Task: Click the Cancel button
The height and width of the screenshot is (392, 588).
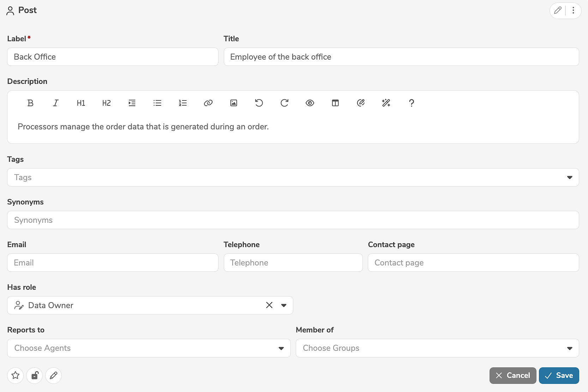Action: click(512, 375)
